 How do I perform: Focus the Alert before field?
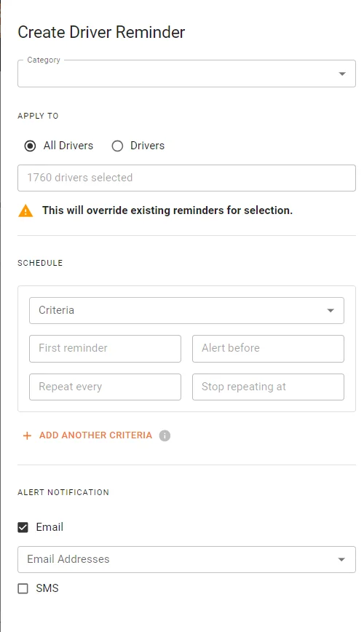point(268,349)
